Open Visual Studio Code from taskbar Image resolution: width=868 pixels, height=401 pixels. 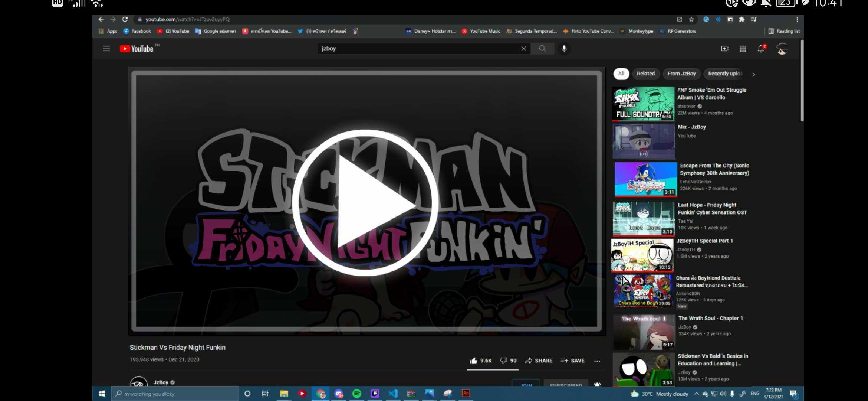(393, 394)
